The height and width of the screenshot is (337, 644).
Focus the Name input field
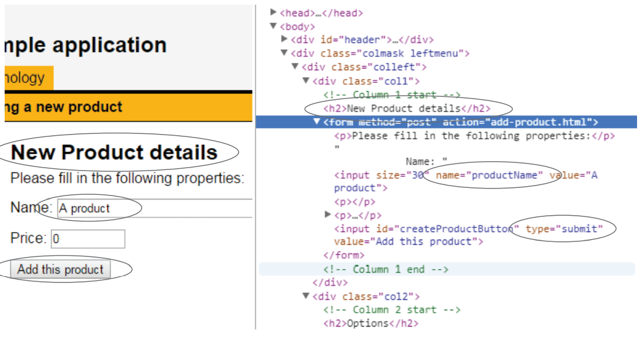tap(155, 208)
